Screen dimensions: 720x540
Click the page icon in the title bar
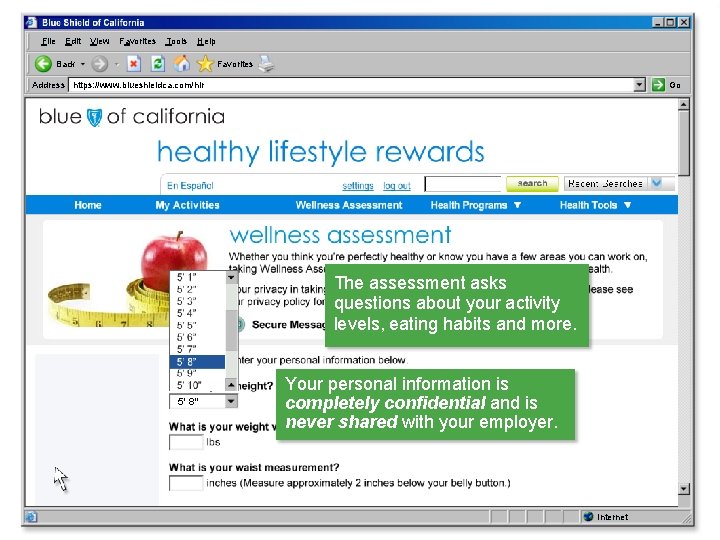point(31,22)
